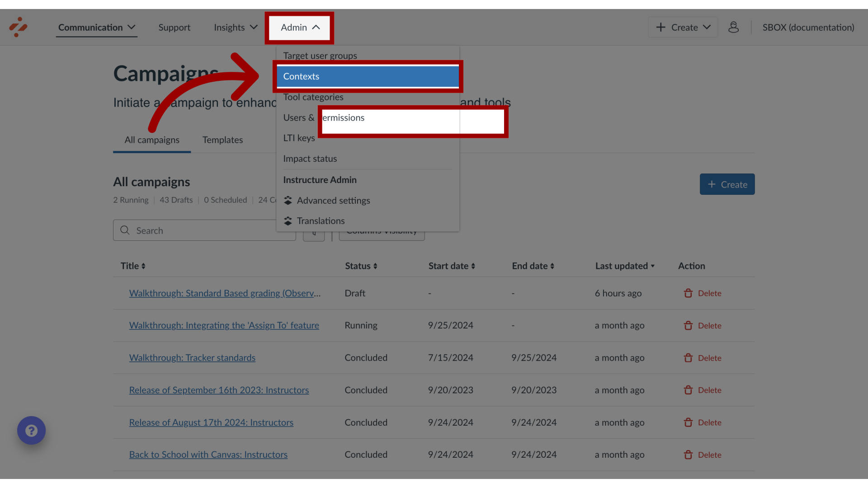
Task: Open the purple help question mark button
Action: tap(31, 430)
